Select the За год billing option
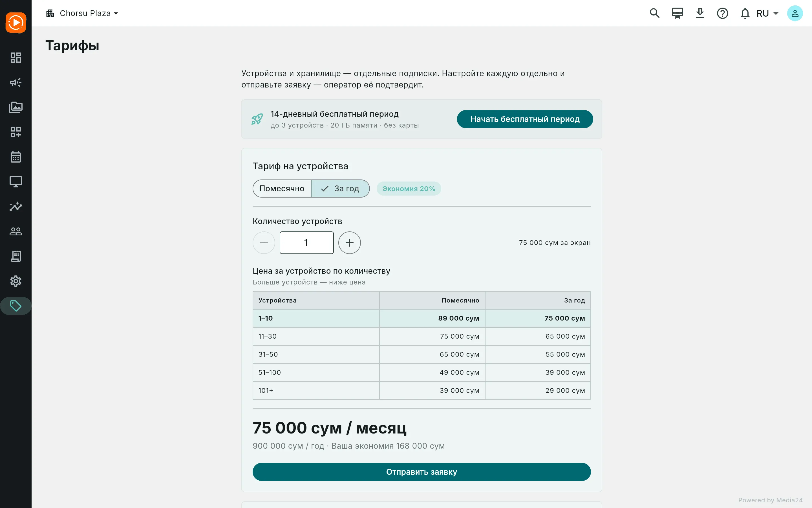The height and width of the screenshot is (508, 812). click(340, 189)
